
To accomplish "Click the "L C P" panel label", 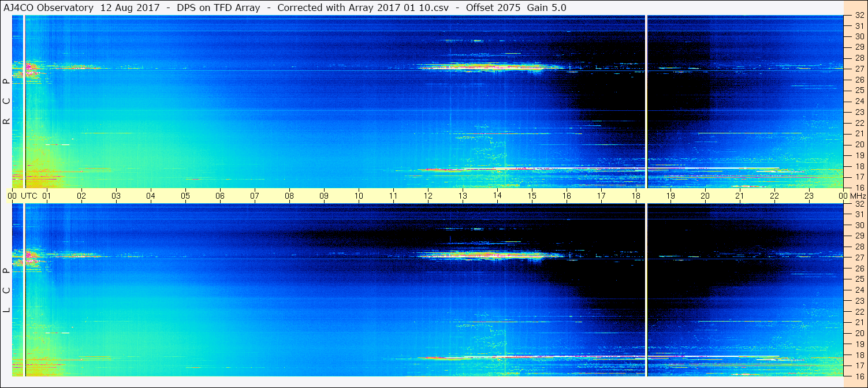I will pyautogui.click(x=6, y=289).
